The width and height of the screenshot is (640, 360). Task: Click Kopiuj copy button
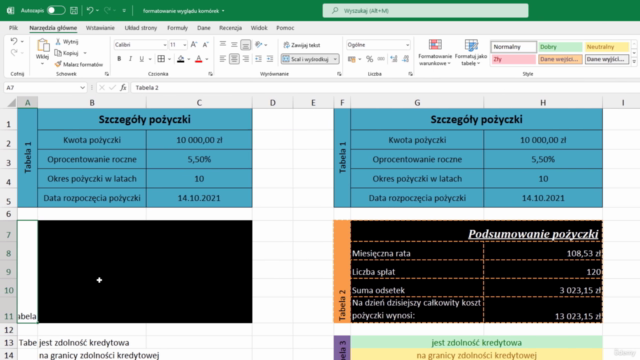67,53
